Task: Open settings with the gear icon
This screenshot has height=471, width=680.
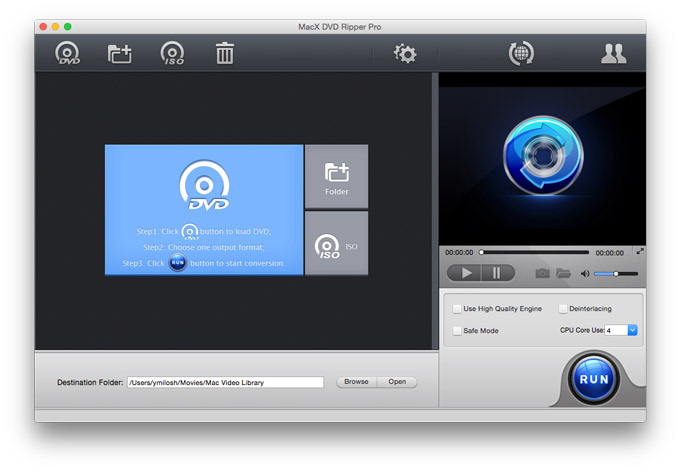Action: point(405,54)
